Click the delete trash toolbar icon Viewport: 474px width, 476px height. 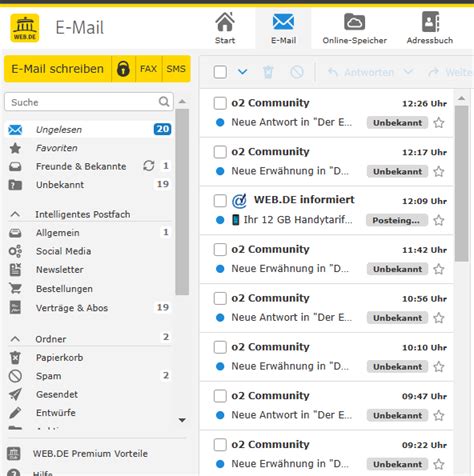pyautogui.click(x=268, y=72)
